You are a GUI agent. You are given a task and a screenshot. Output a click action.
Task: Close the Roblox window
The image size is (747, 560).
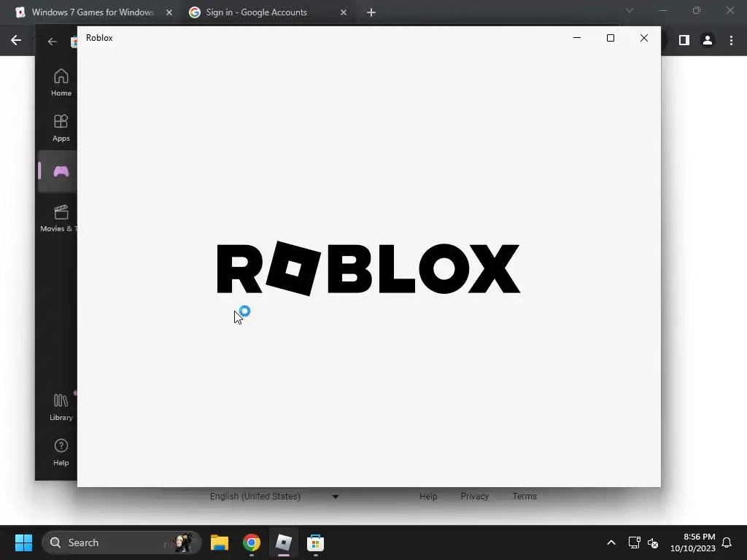click(644, 38)
